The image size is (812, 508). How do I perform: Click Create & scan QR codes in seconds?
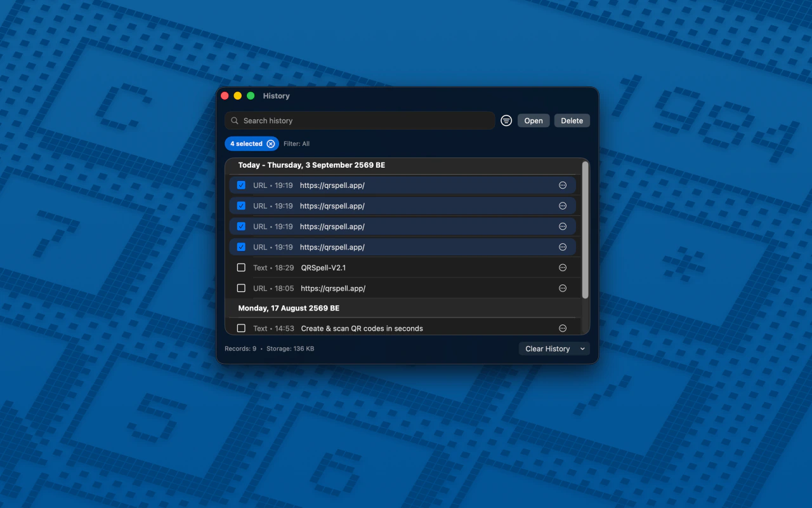coord(362,328)
